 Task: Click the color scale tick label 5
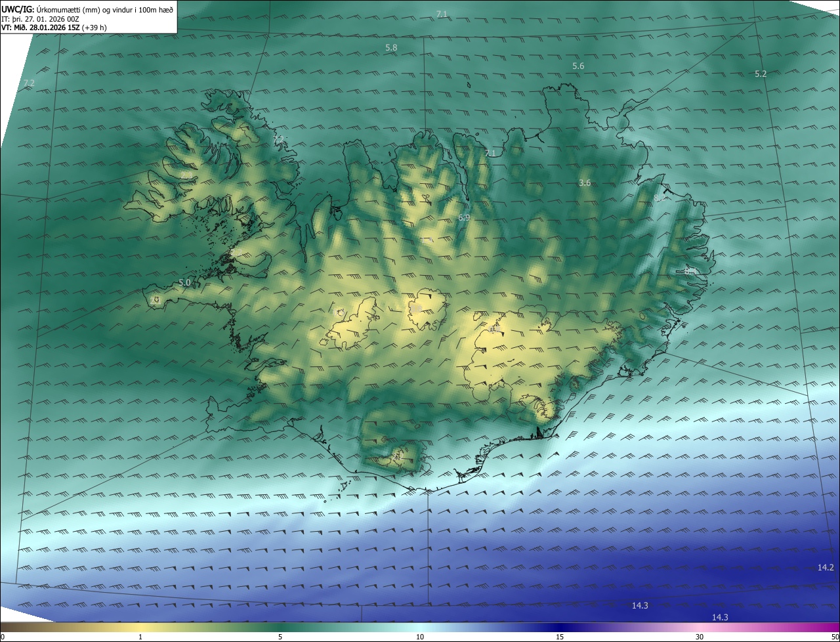280,637
